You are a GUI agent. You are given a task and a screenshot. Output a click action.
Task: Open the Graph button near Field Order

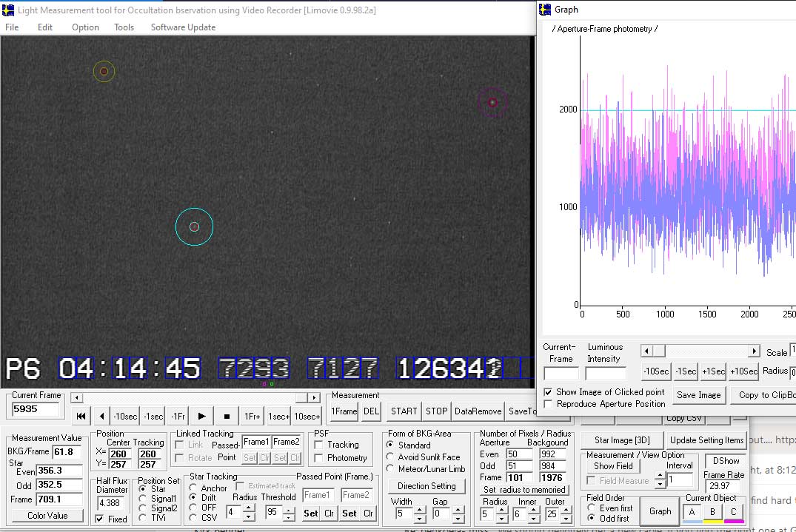click(660, 511)
